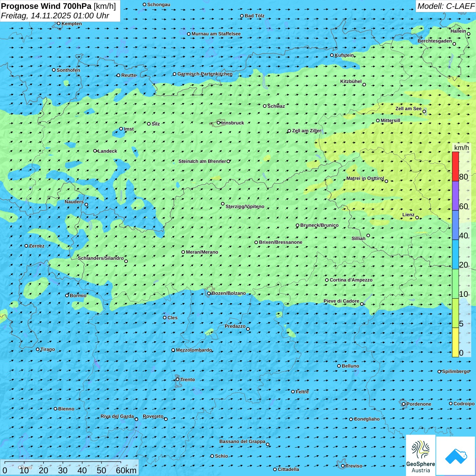This screenshot has height=476, width=476.
Task: Click the yellow 0 km/h legend swatch
Action: point(455,342)
